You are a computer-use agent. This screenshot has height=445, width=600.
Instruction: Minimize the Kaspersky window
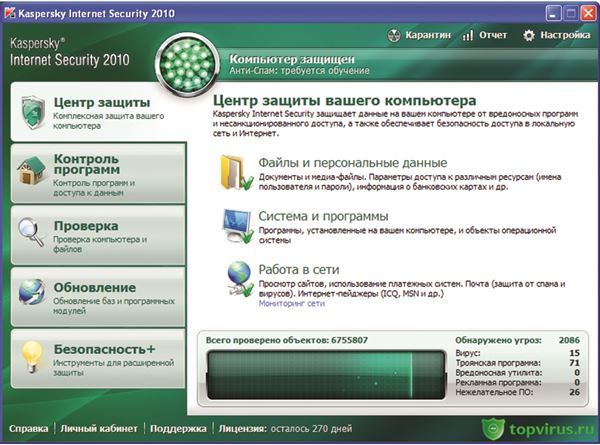tap(553, 14)
